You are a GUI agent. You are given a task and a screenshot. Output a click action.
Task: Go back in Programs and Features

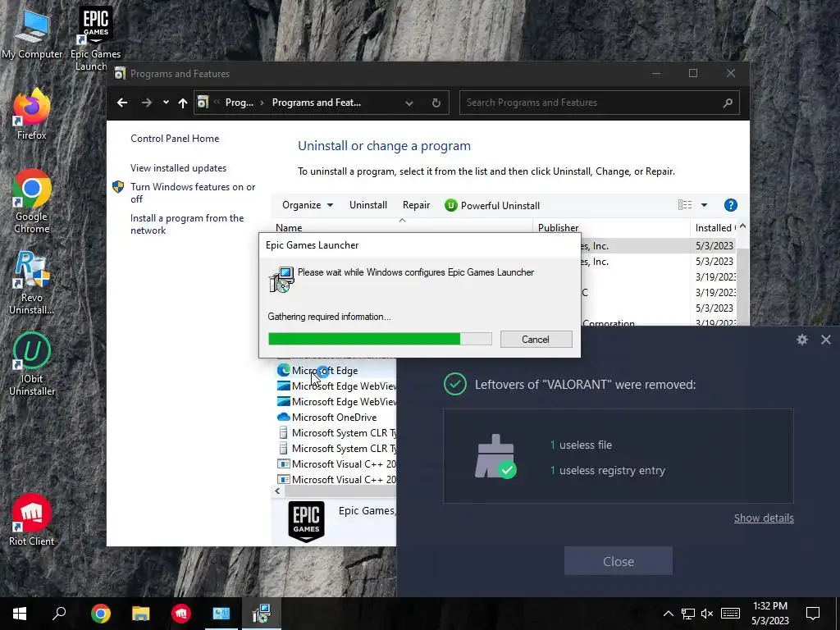point(122,103)
